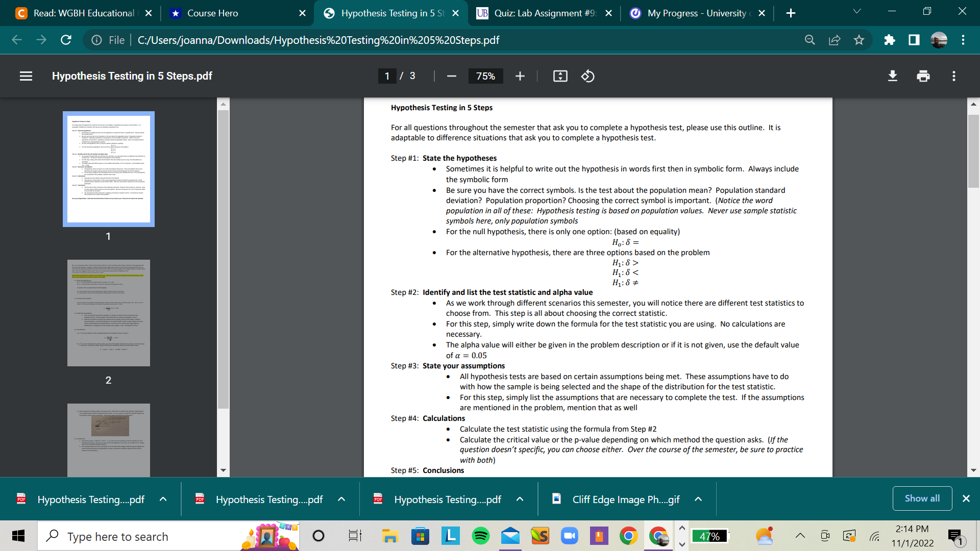Toggle the thumbnail sidebar via hamburger menu

(x=26, y=76)
